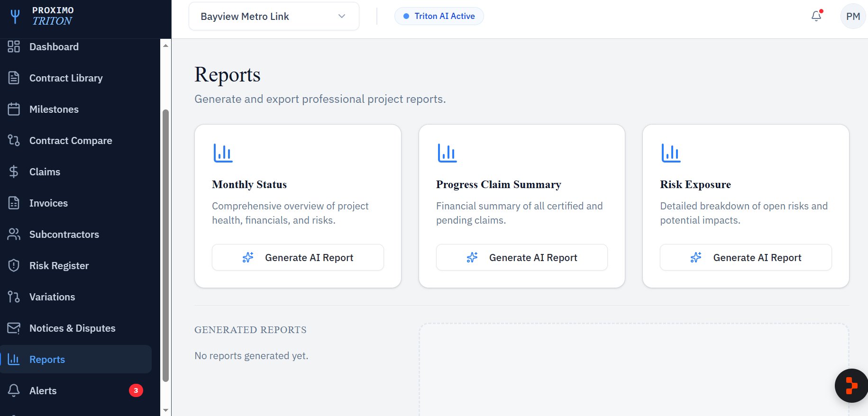Open Contract Compare section
This screenshot has width=868, height=416.
76,140
